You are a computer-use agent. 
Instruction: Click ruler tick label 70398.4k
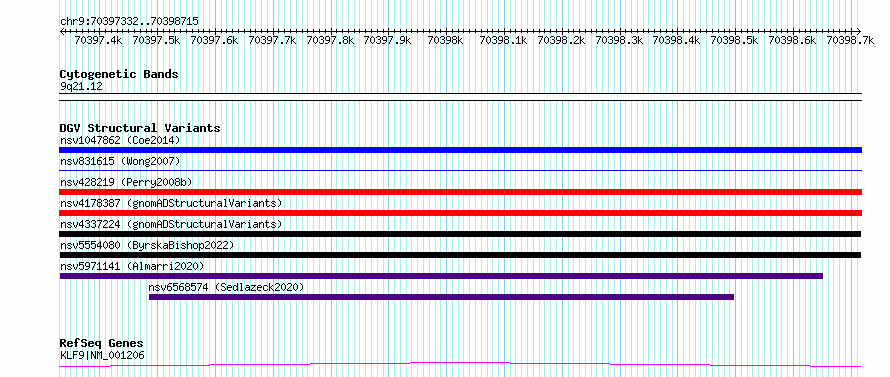676,40
